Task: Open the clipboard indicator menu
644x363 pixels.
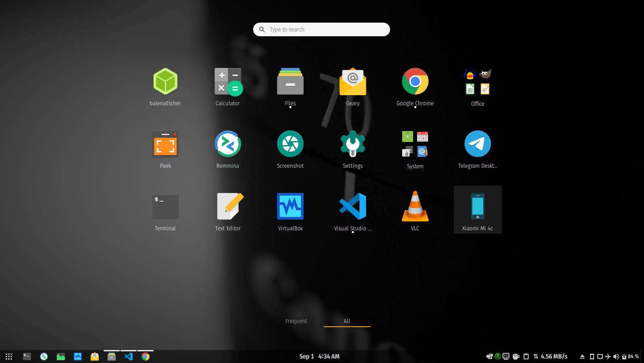Action: point(526,357)
